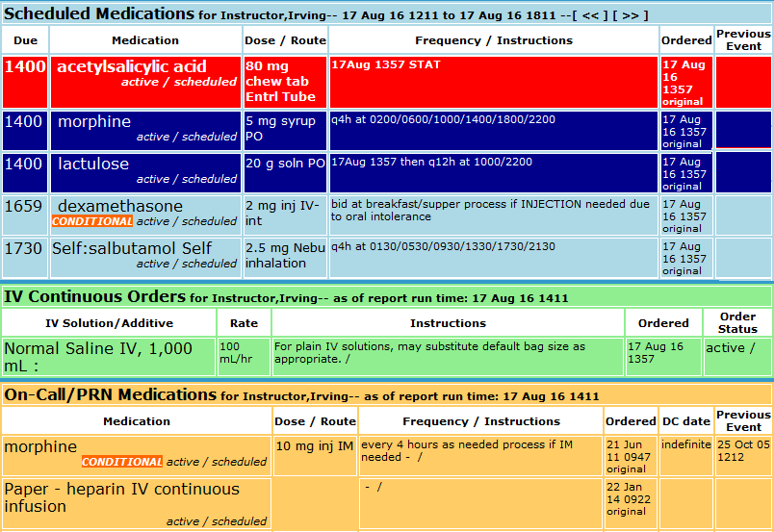Click the CONDITIONAL badge under dexamethasone
This screenshot has height=532, width=774.
[92, 221]
